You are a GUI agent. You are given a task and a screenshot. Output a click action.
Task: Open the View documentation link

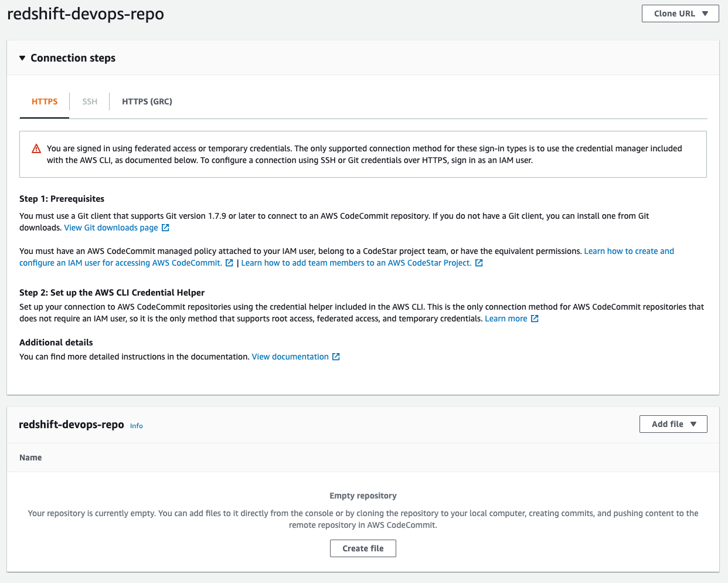click(x=290, y=357)
